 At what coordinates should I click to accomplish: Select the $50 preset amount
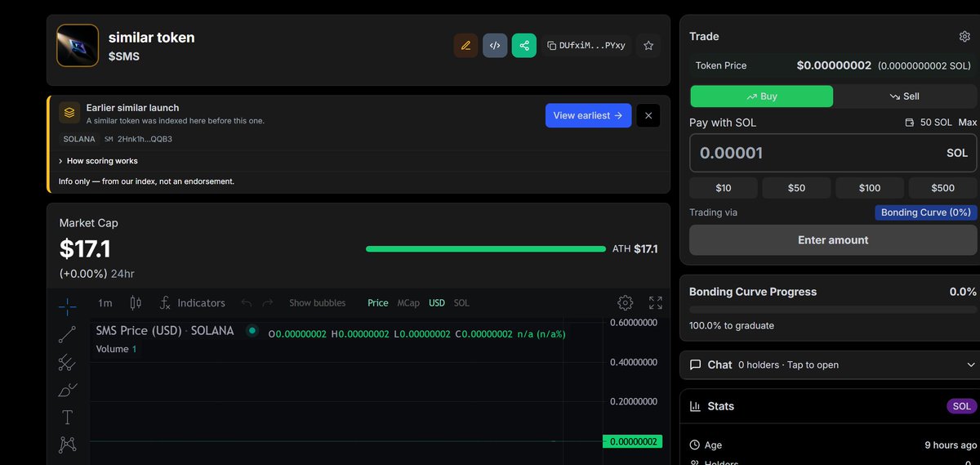coord(796,188)
